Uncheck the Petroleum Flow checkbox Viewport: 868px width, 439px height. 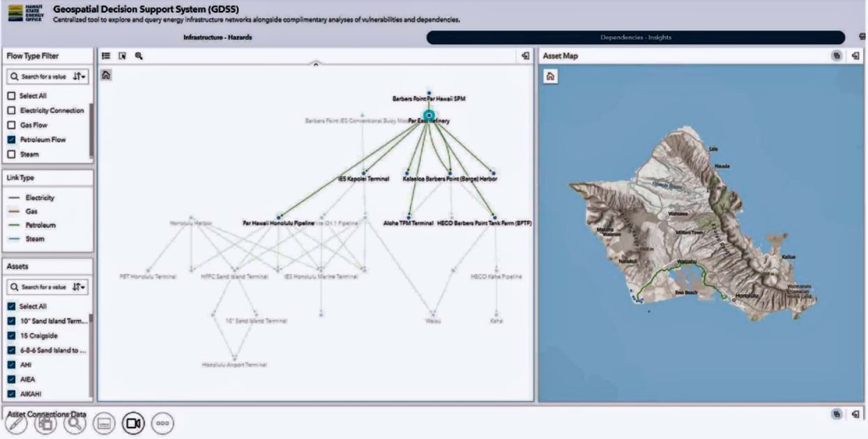(x=11, y=140)
